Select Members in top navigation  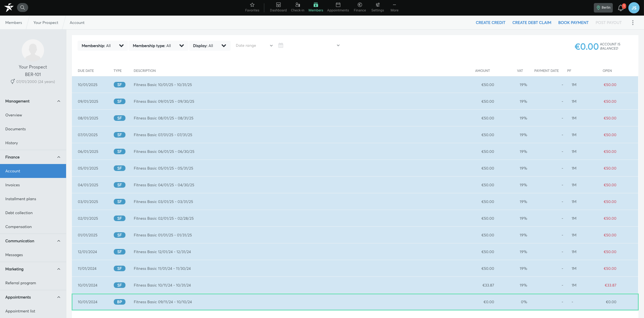[x=316, y=8]
